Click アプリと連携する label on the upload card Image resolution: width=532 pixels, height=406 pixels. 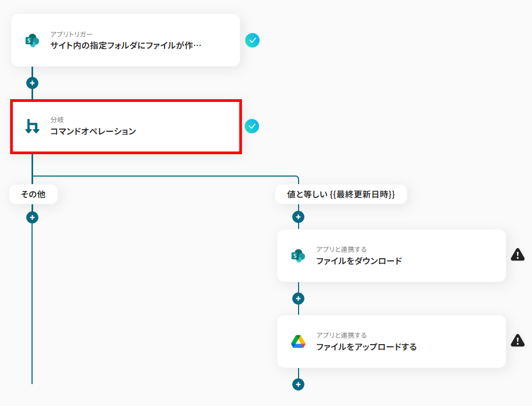click(x=342, y=335)
